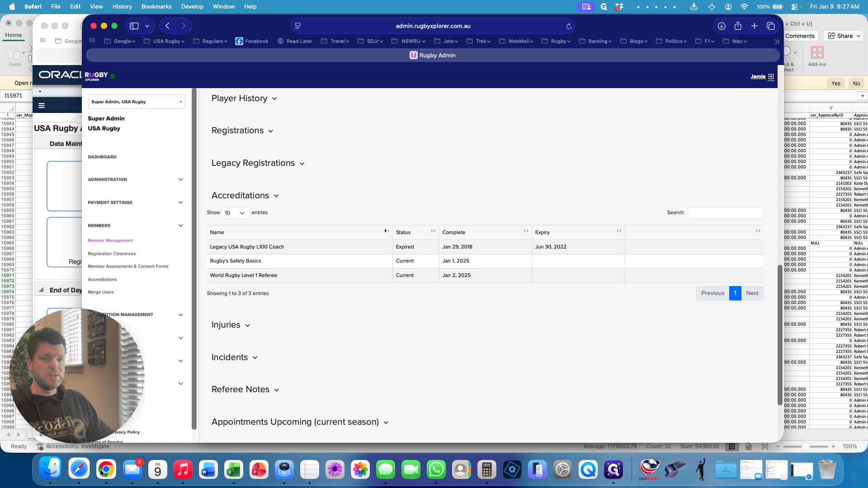This screenshot has height=488, width=868.
Task: Expand the Player History section
Action: click(x=244, y=99)
